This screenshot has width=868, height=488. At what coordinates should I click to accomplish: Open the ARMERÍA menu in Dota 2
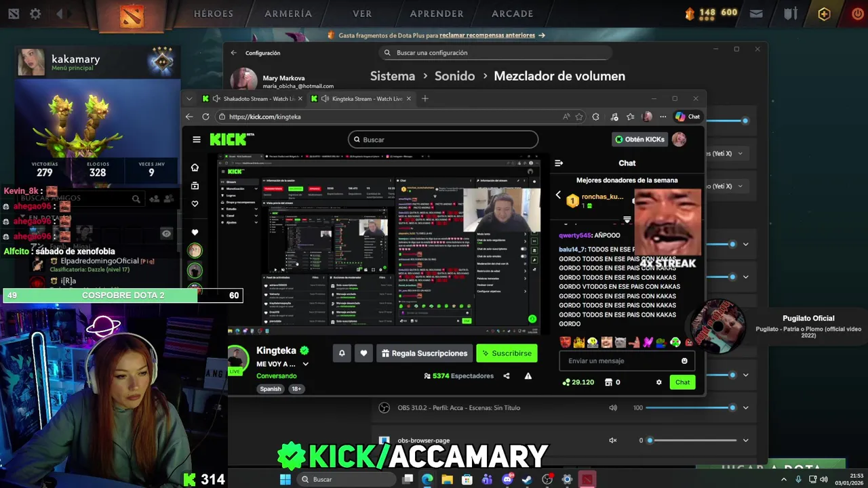click(x=288, y=14)
